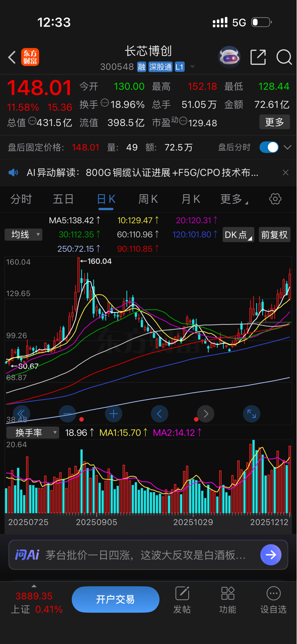Tap the magenta 20:120.31 MA value
The image size is (297, 644).
(197, 220)
